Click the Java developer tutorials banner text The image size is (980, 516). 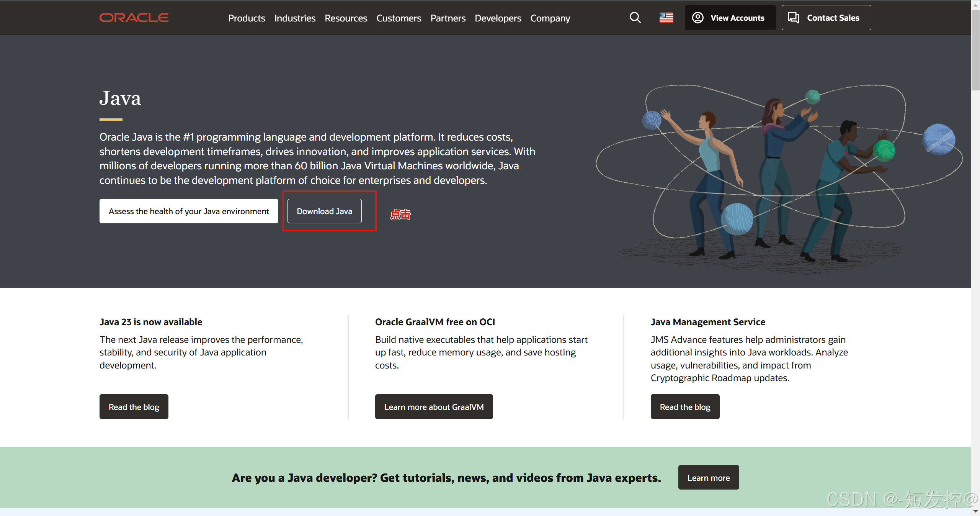446,478
